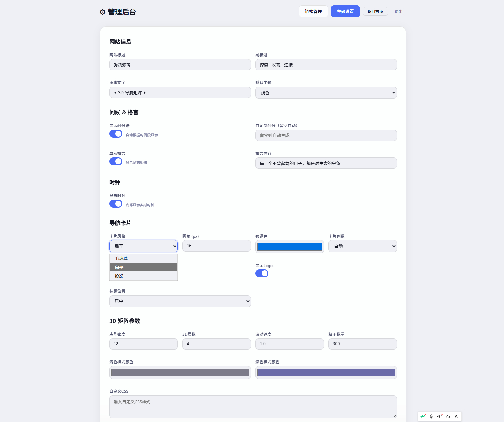
Task: Click the 退出 logout link
Action: tap(399, 11)
